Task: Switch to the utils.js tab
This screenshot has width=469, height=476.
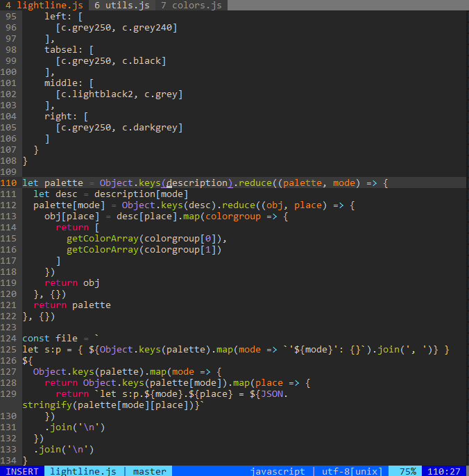Action: (x=121, y=5)
